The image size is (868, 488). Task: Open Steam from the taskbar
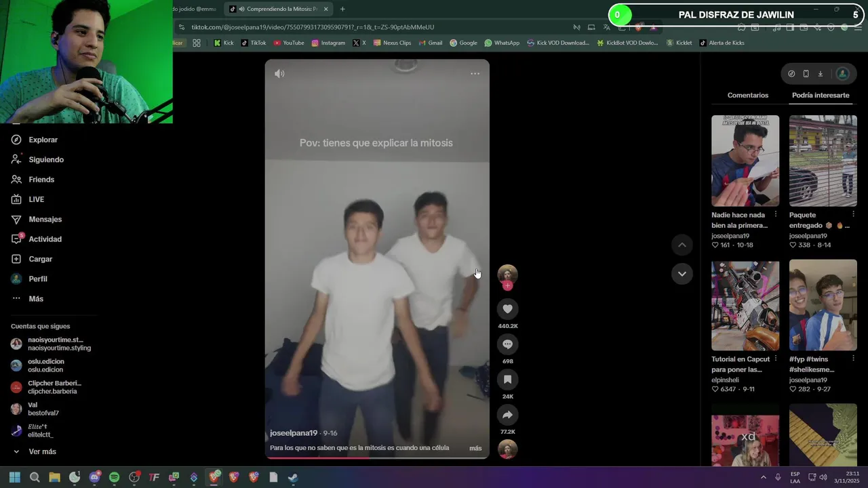pyautogui.click(x=293, y=477)
